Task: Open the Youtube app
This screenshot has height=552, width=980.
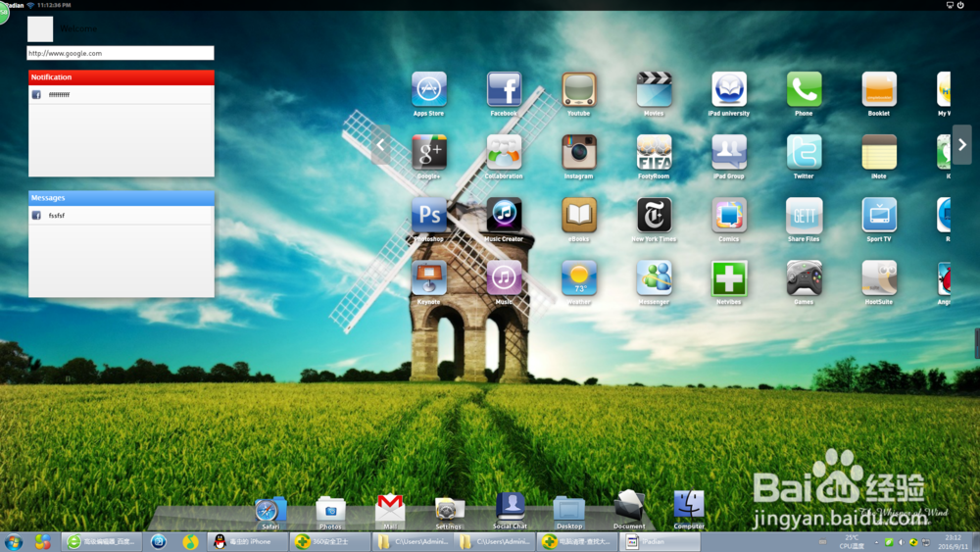Action: pos(579,89)
